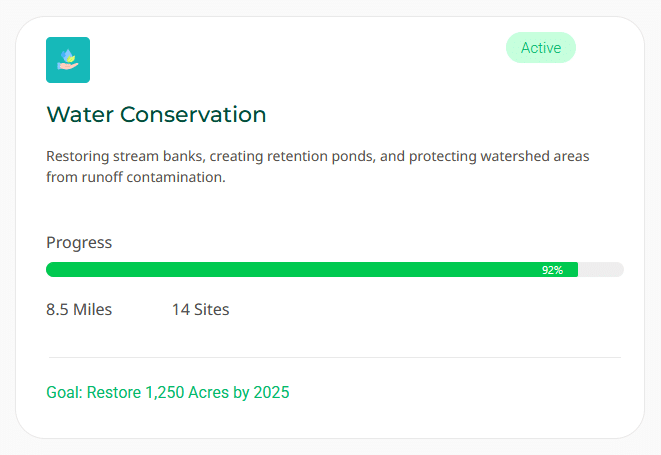This screenshot has height=455, width=661.
Task: Click the text 'from runoff contamination.'
Action: (136, 178)
